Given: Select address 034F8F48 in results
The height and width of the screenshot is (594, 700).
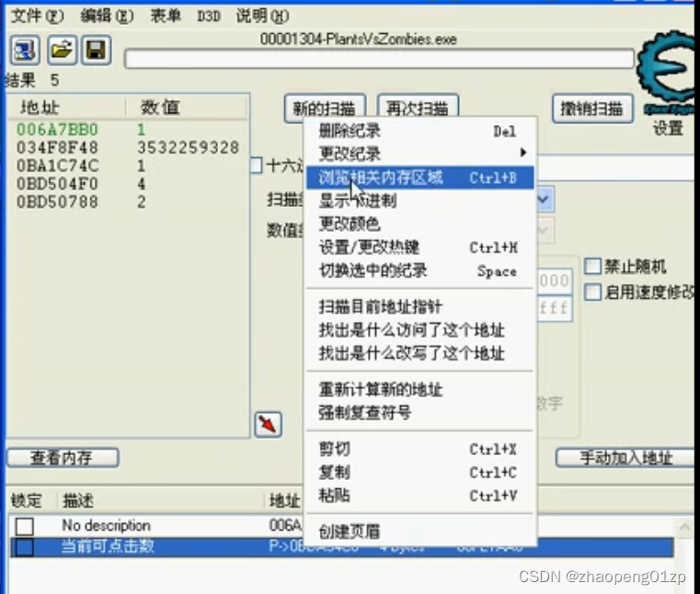Looking at the screenshot, I should pyautogui.click(x=57, y=148).
